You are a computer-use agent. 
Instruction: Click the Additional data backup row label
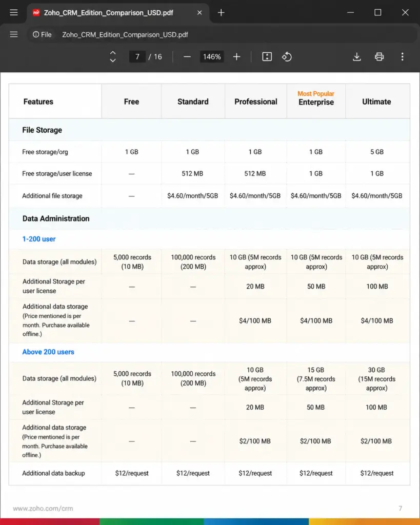click(53, 473)
